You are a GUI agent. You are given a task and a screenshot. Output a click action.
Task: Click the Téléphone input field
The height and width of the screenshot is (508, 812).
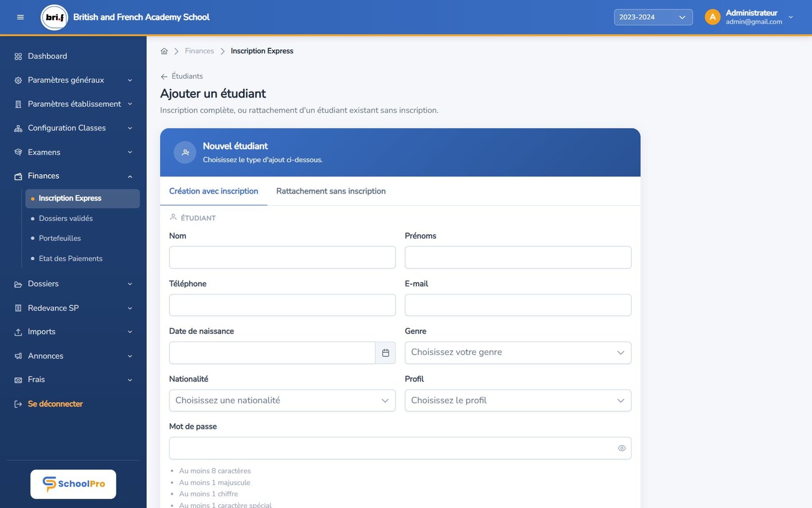tap(282, 305)
